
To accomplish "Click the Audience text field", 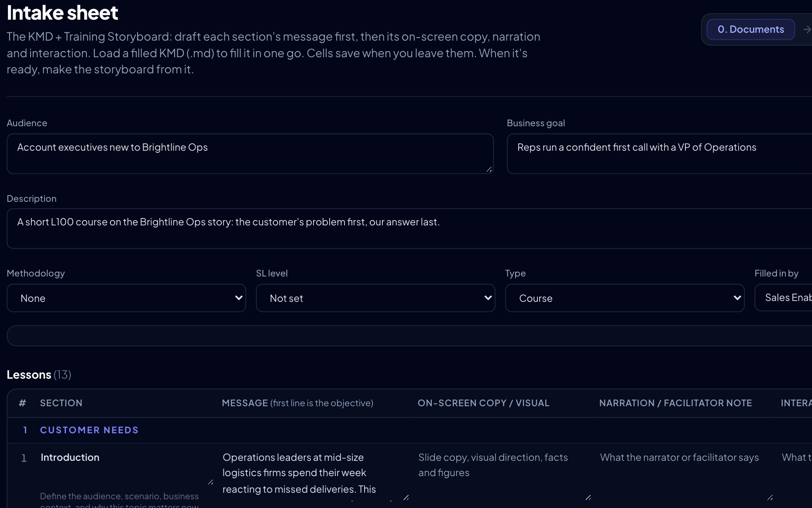I will click(x=250, y=154).
